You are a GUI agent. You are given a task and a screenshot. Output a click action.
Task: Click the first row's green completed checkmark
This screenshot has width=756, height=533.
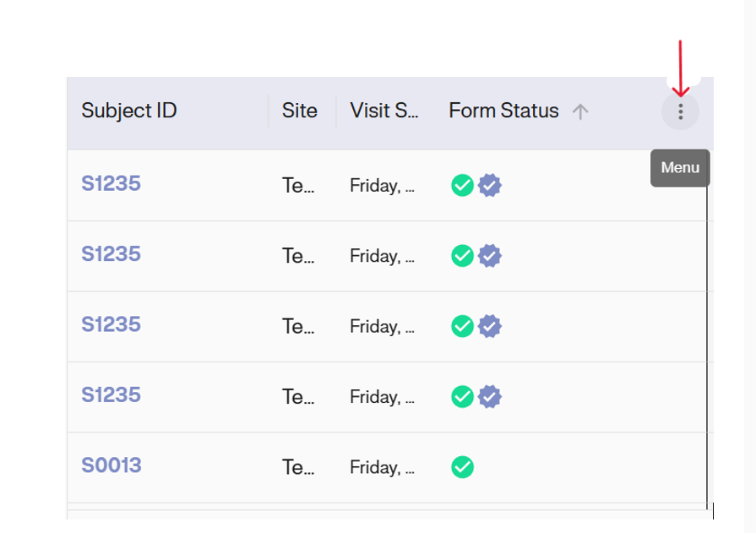tap(462, 185)
